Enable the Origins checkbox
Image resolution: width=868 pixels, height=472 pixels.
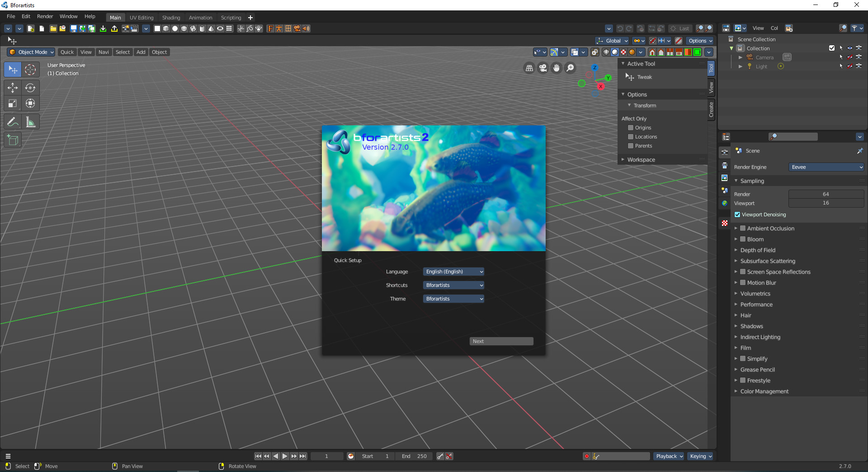tap(631, 128)
